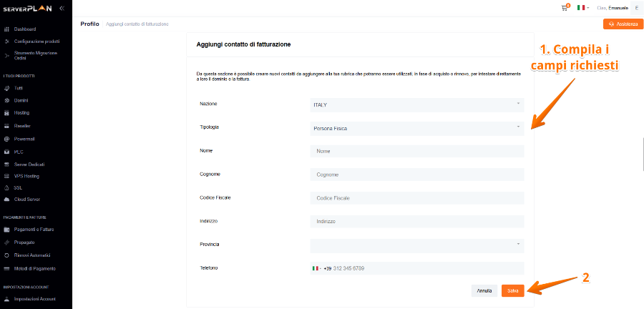Select the phone country code flag
This screenshot has height=309, width=644.
pos(316,268)
